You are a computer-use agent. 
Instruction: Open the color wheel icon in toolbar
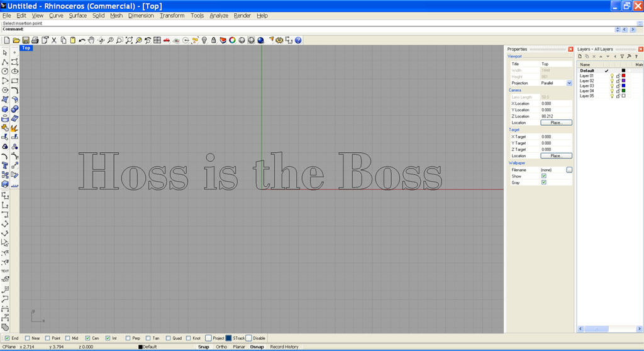tap(232, 40)
